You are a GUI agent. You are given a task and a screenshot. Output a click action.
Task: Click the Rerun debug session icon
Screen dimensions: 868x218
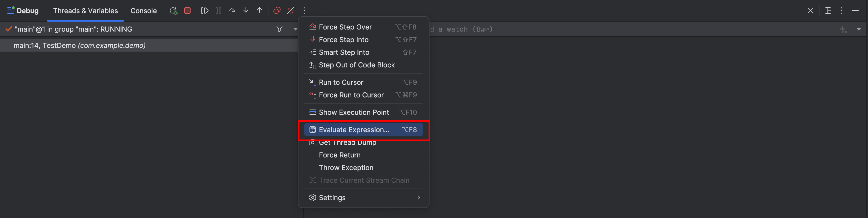[173, 11]
